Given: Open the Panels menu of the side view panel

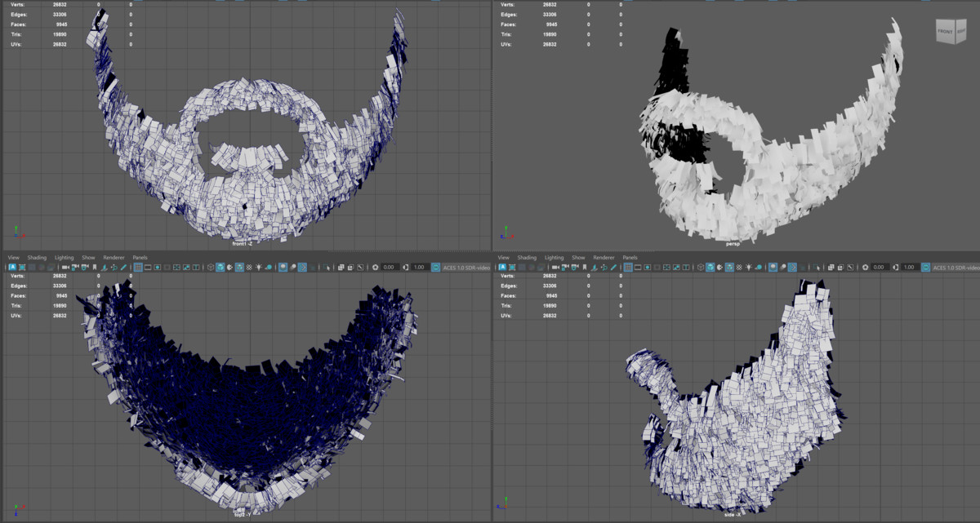Looking at the screenshot, I should pos(630,257).
